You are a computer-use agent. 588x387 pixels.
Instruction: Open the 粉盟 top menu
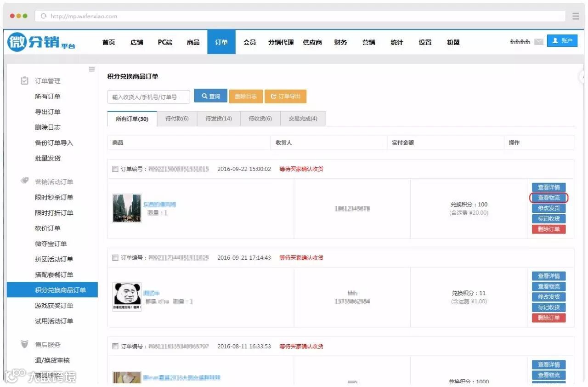453,42
